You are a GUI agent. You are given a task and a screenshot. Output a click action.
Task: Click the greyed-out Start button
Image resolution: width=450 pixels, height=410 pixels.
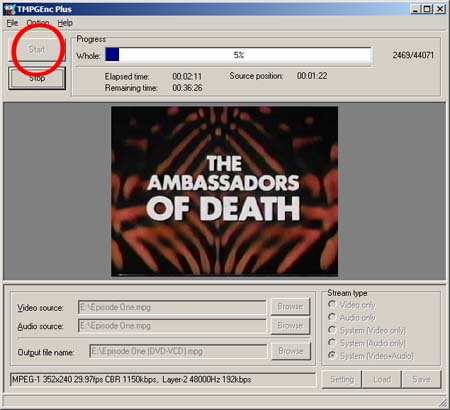pos(37,50)
